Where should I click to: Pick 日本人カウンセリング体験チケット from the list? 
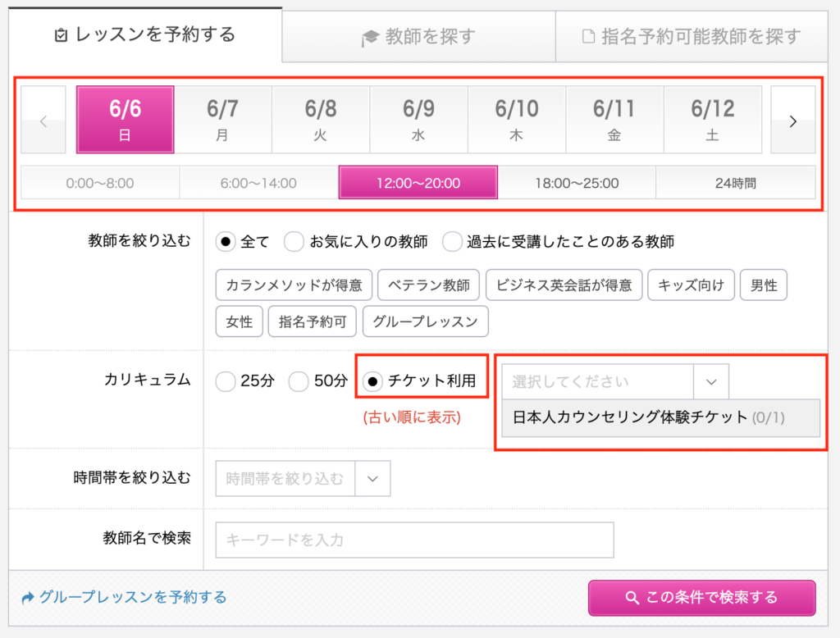tap(660, 418)
